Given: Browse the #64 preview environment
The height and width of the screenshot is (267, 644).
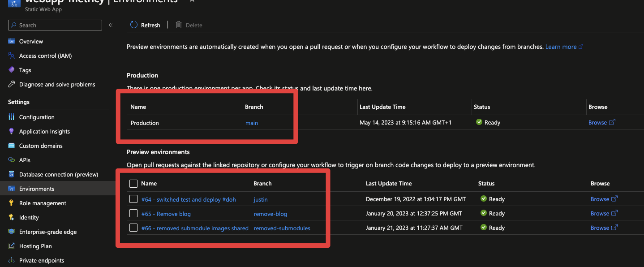Looking at the screenshot, I should pyautogui.click(x=600, y=199).
